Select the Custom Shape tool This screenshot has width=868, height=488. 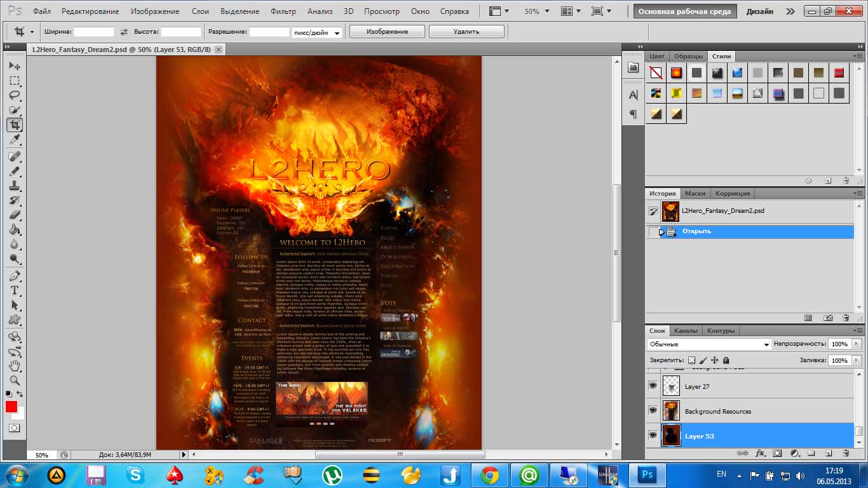pos(15,320)
